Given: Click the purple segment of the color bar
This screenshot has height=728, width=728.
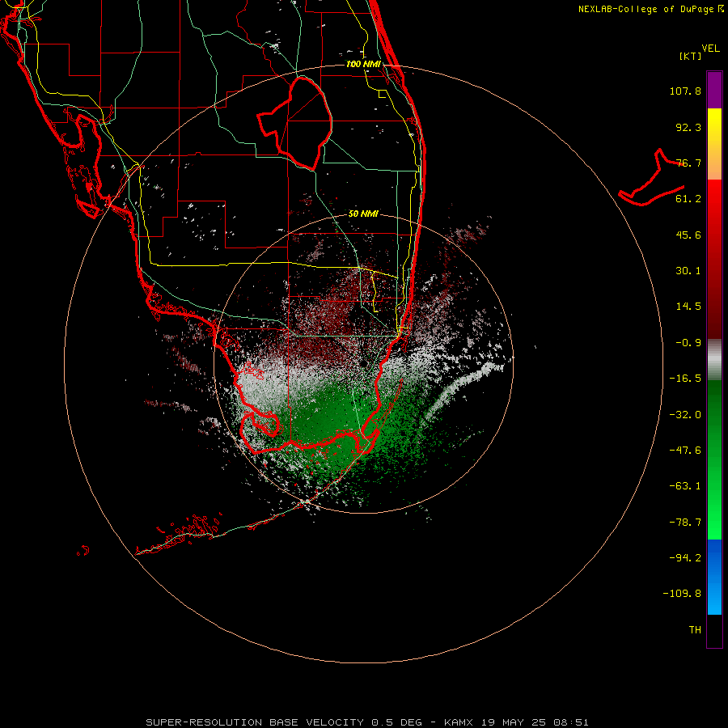Looking at the screenshot, I should pyautogui.click(x=714, y=90).
